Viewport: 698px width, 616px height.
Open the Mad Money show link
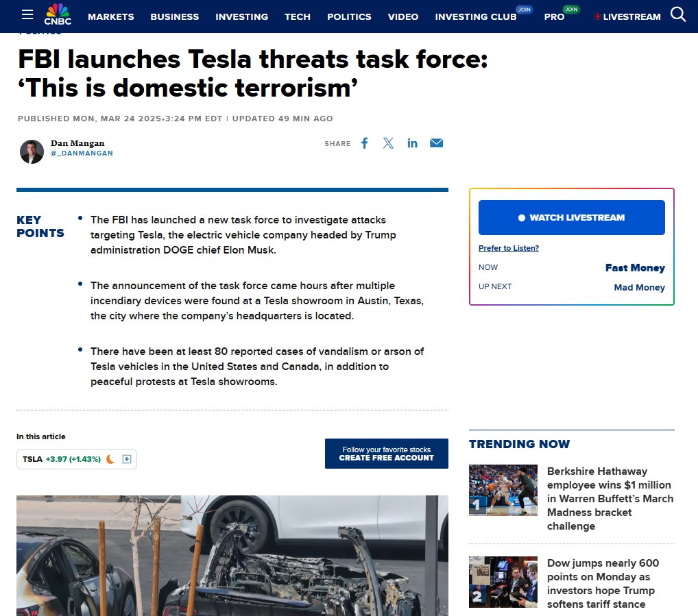pyautogui.click(x=639, y=287)
